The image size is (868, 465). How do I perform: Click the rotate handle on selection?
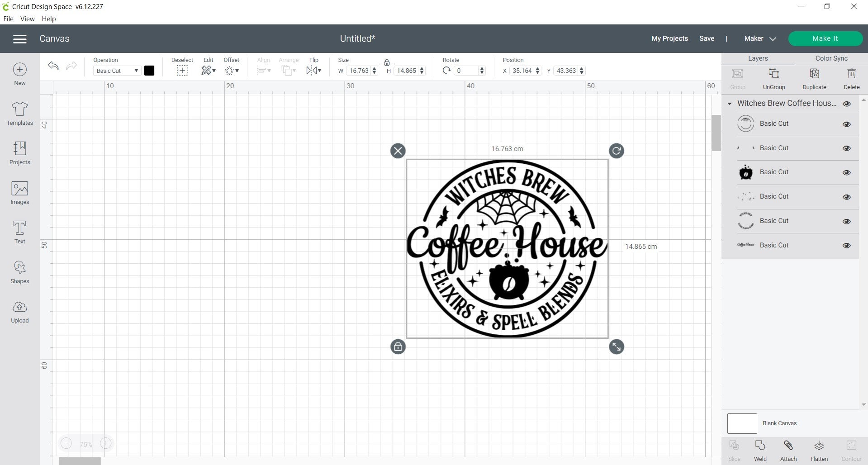point(617,151)
